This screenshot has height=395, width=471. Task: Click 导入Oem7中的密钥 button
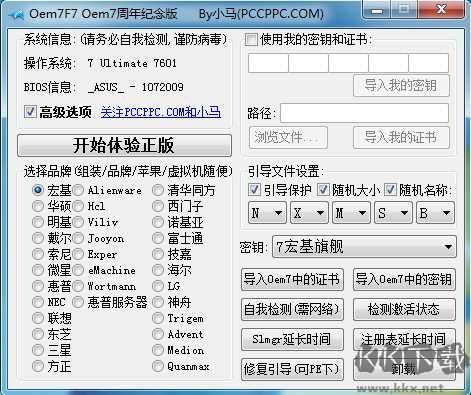pyautogui.click(x=404, y=279)
